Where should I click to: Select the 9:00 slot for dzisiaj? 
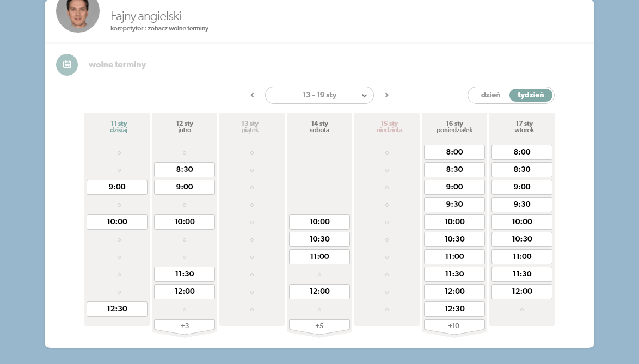[x=117, y=187]
